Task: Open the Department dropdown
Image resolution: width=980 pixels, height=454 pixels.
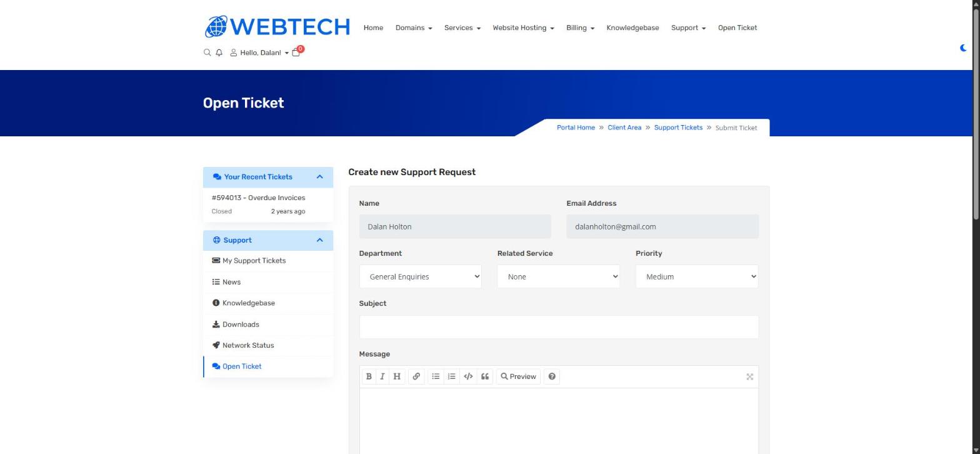Action: pyautogui.click(x=420, y=276)
